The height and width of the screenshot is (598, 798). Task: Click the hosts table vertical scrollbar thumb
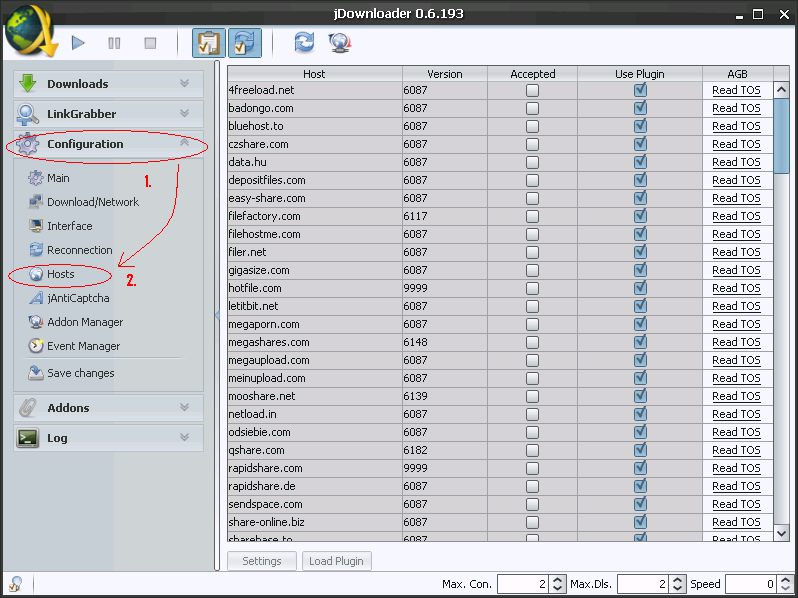pyautogui.click(x=781, y=136)
